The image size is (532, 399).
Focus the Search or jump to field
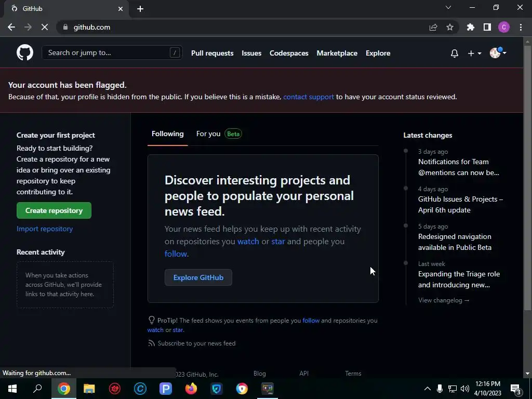pos(112,52)
